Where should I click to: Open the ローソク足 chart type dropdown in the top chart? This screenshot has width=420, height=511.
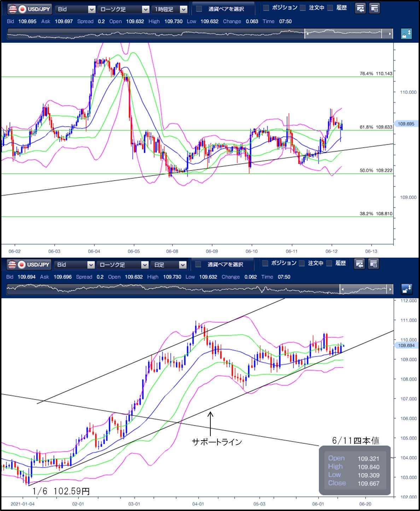coord(123,9)
